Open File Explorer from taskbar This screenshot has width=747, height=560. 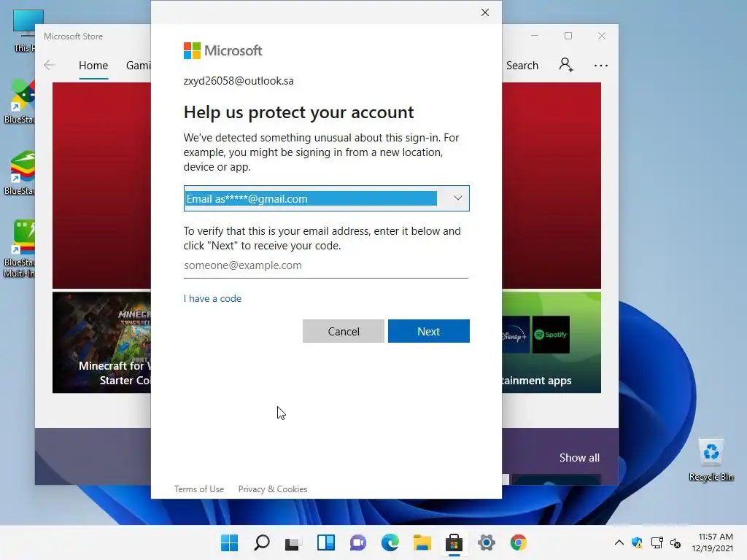pyautogui.click(x=422, y=542)
